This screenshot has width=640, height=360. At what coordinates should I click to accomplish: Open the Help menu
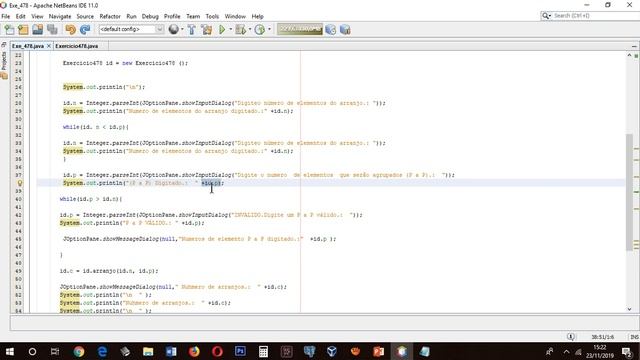(x=257, y=16)
